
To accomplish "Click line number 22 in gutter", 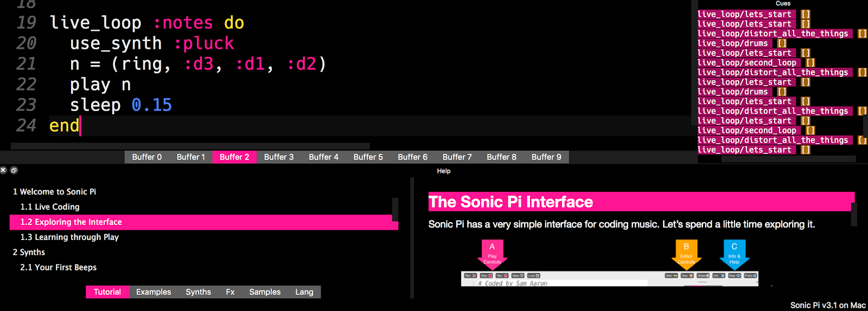I will (26, 85).
